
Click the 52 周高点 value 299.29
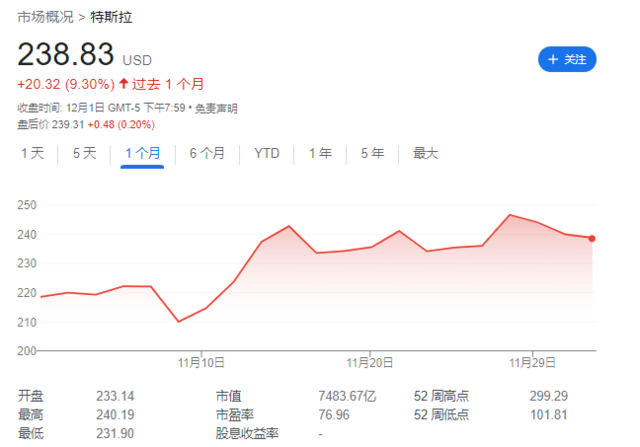[549, 396]
